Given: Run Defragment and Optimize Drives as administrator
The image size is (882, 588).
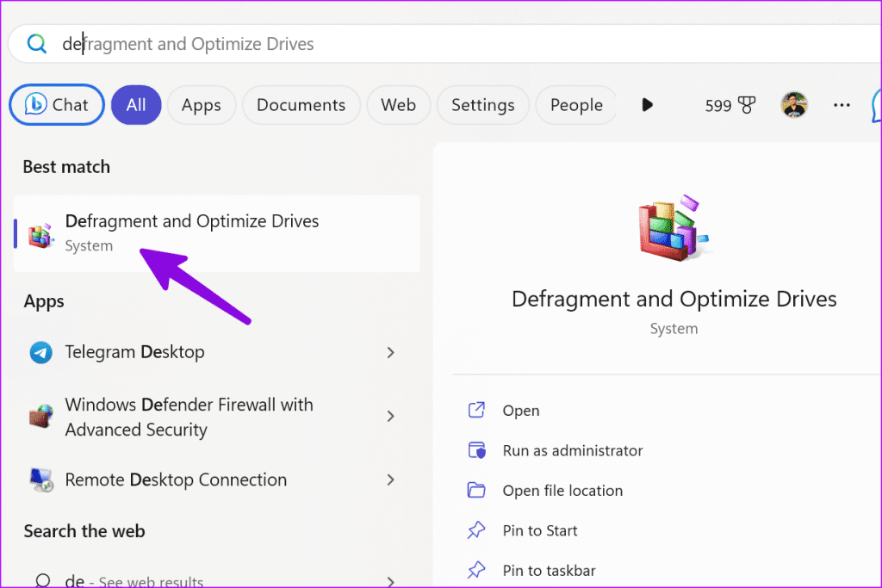Looking at the screenshot, I should (573, 450).
